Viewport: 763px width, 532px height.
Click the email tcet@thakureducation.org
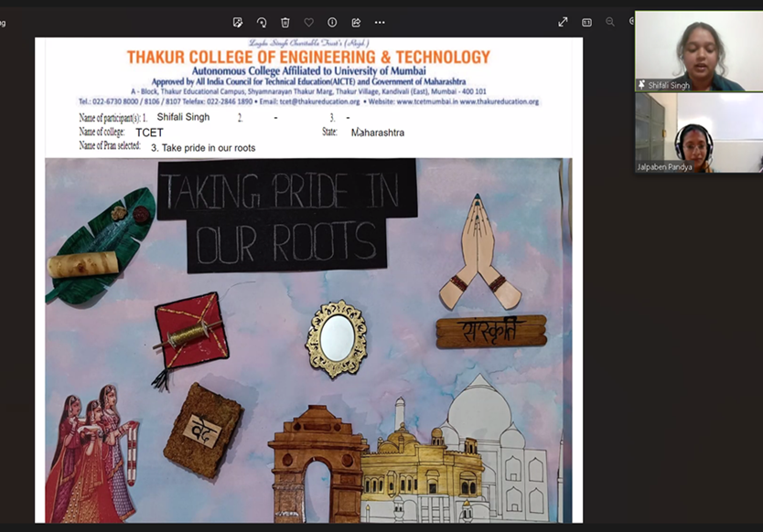(319, 101)
